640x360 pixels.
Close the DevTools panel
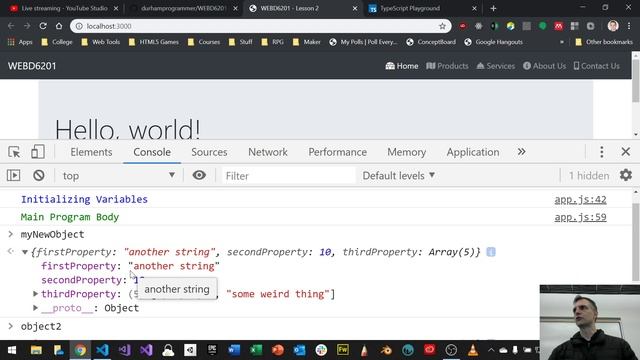[626, 152]
